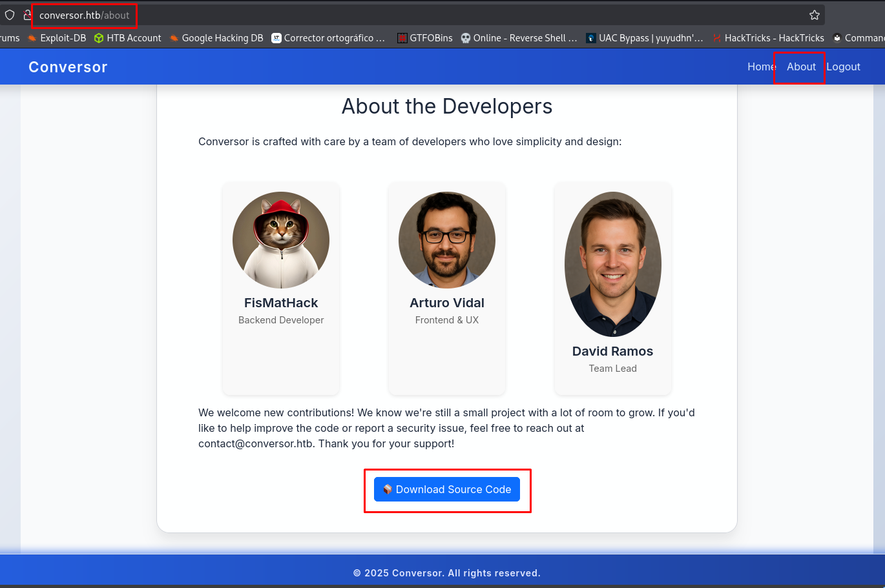Image resolution: width=885 pixels, height=588 pixels.
Task: Select the About navigation link
Action: (801, 66)
